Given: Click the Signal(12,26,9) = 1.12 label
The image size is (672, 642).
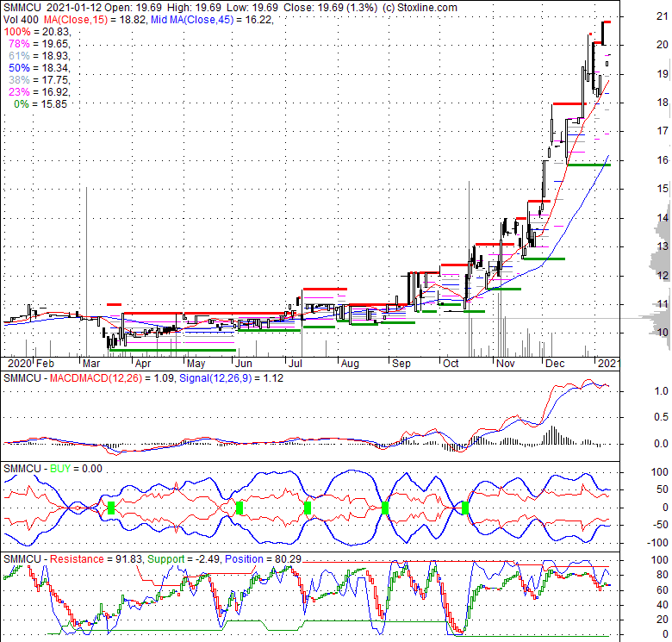Looking at the screenshot, I should pyautogui.click(x=231, y=378).
